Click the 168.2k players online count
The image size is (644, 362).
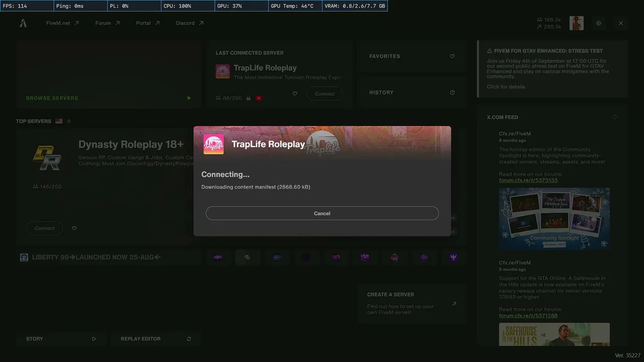click(548, 20)
